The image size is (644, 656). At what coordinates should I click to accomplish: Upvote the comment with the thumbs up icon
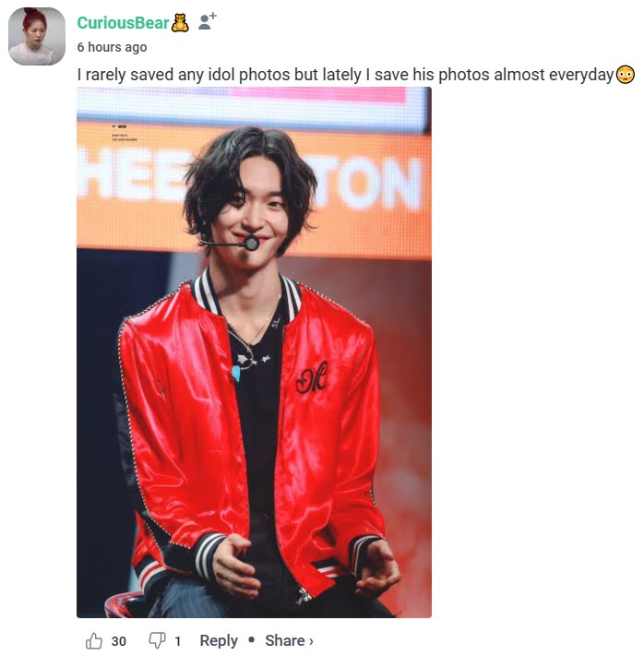(94, 640)
